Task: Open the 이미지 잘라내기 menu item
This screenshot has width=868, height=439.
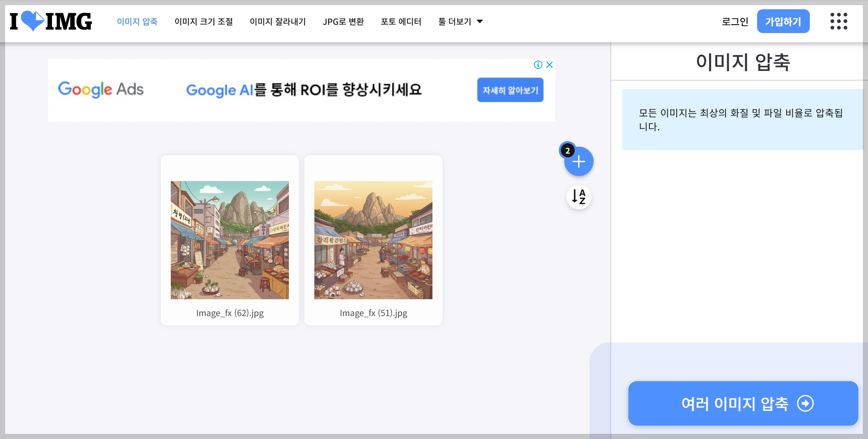Action: pos(278,21)
